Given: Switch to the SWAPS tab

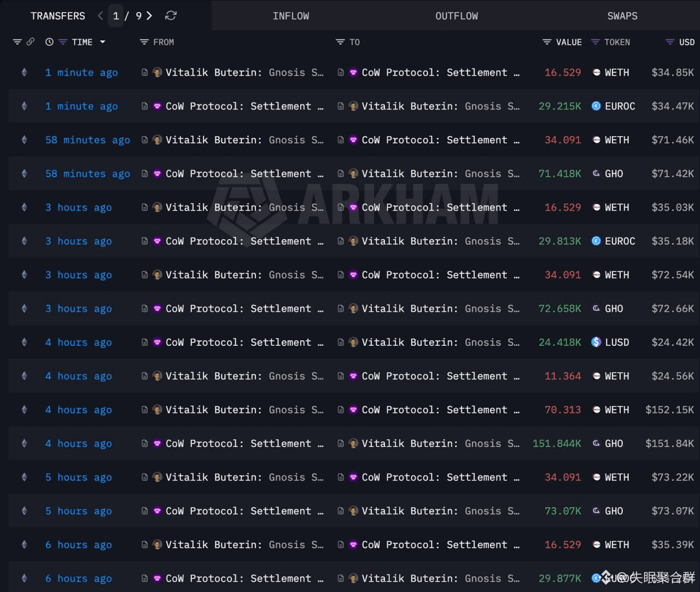Looking at the screenshot, I should coord(622,16).
